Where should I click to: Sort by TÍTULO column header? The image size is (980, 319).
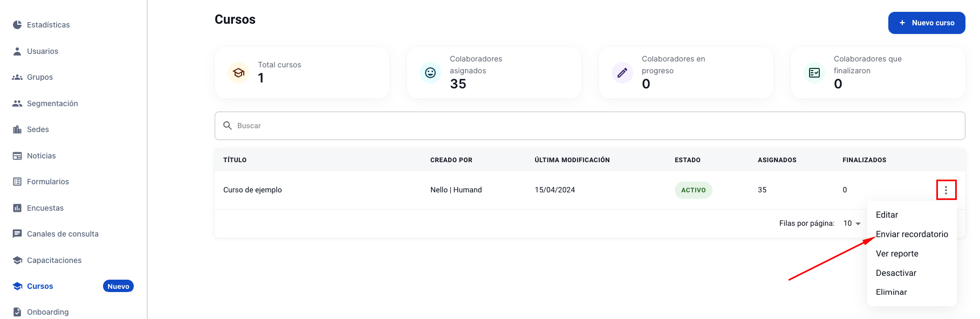point(235,160)
